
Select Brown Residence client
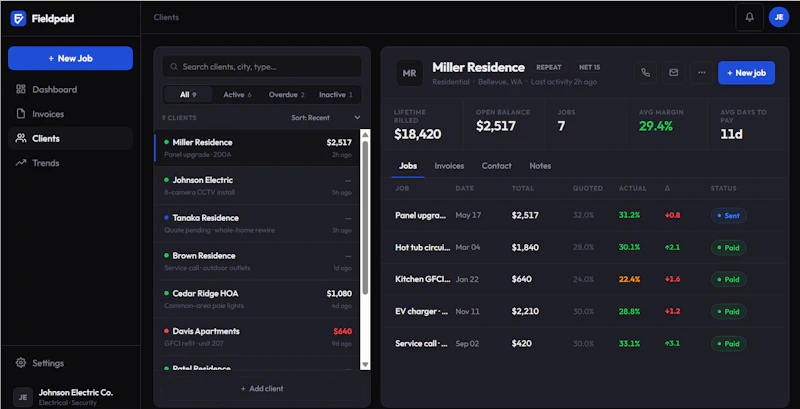257,261
